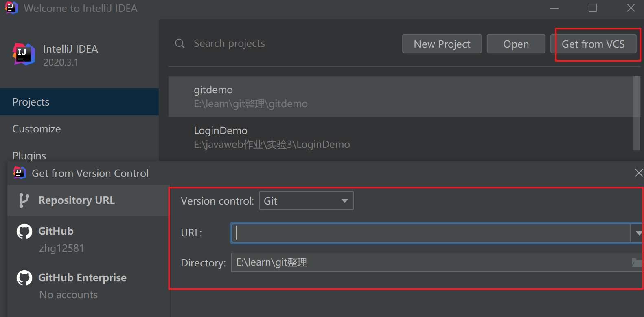Screen dimensions: 644x317
Task: Click the IntelliJ IDEA logo in sidebar
Action: [24, 54]
